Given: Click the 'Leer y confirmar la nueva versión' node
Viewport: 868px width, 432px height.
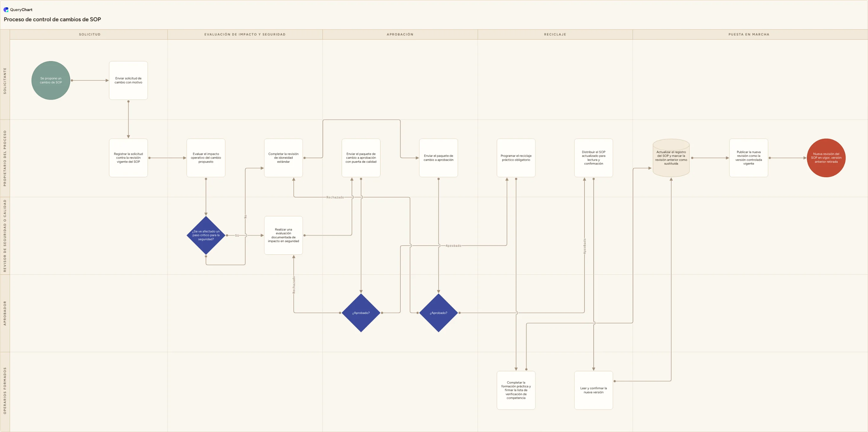Looking at the screenshot, I should [x=593, y=390].
